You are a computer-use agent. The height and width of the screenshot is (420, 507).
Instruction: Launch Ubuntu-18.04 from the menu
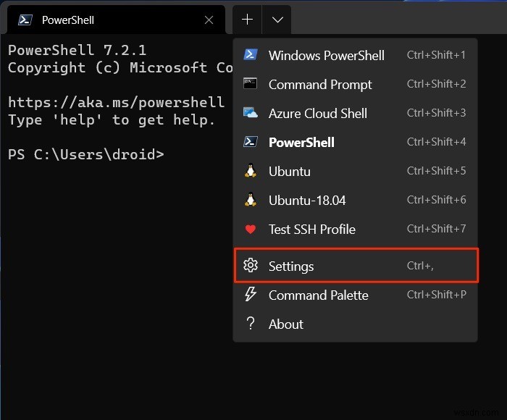pos(306,201)
